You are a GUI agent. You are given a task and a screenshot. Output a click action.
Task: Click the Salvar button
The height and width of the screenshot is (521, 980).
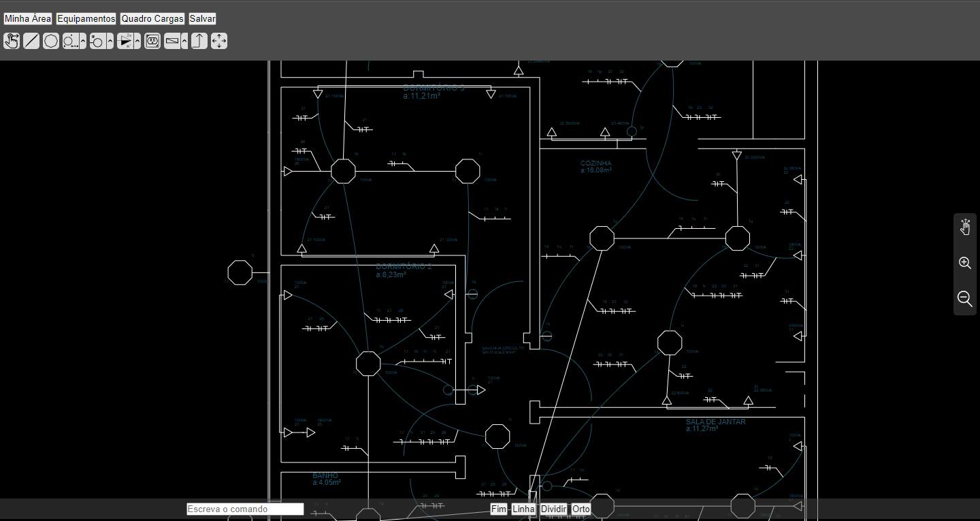click(x=202, y=18)
